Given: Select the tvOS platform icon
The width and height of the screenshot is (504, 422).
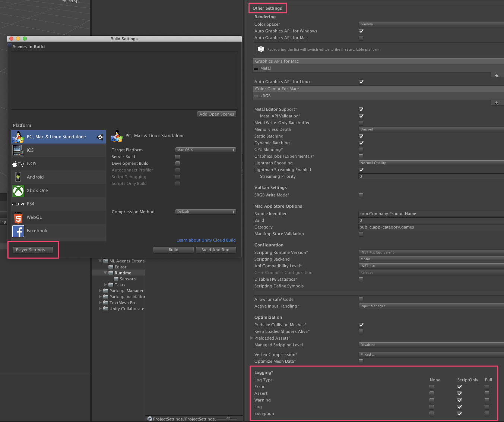Looking at the screenshot, I should tap(18, 164).
